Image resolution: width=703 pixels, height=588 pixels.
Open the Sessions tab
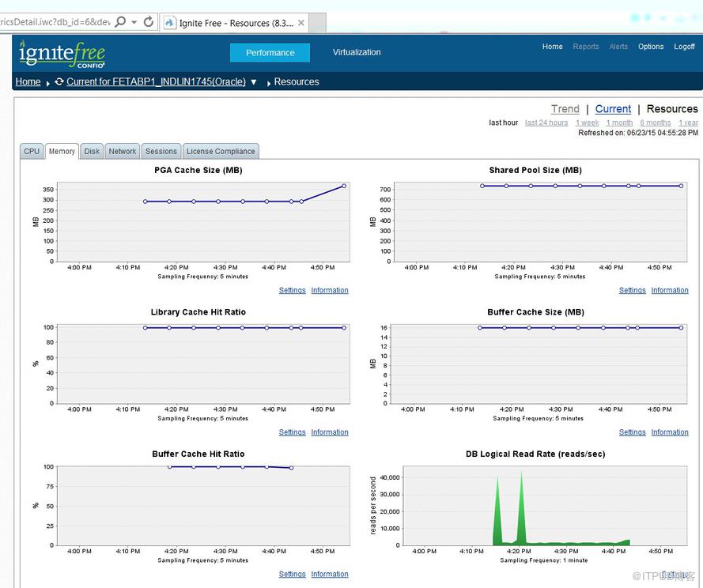(x=161, y=151)
